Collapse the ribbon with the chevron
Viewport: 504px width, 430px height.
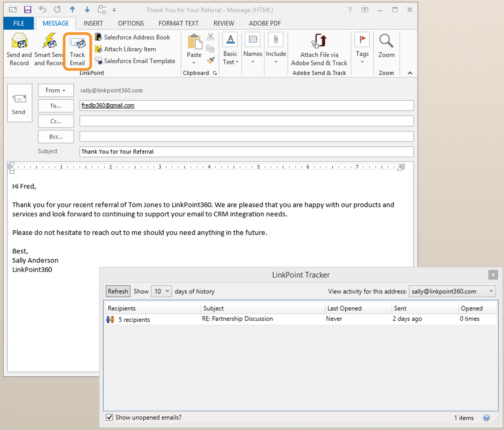tap(410, 73)
